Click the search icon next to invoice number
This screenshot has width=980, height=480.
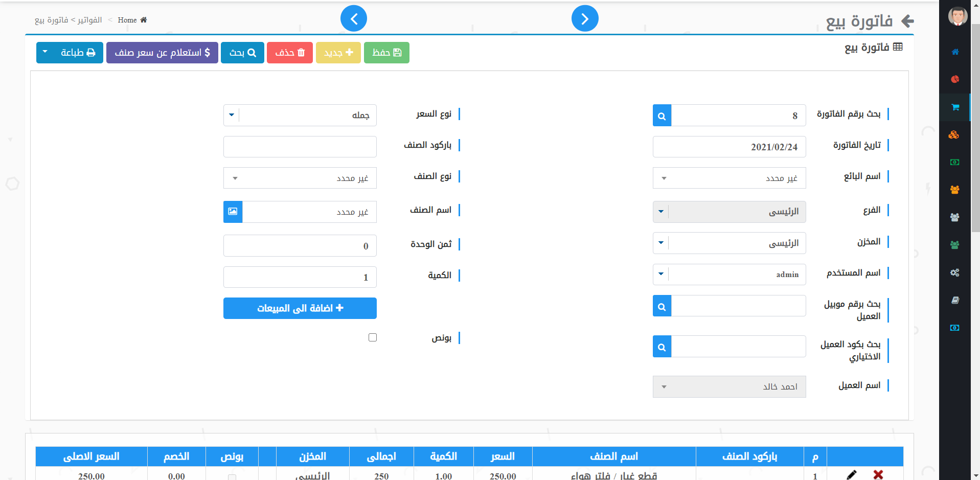click(662, 116)
